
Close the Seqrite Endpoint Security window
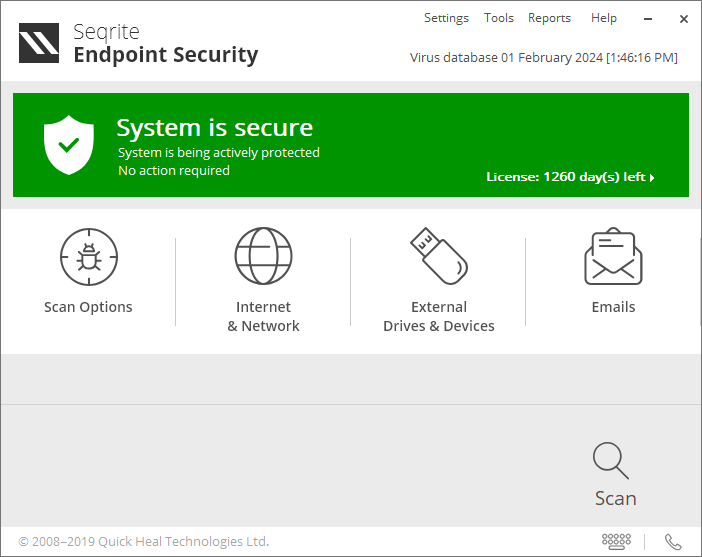(x=683, y=18)
